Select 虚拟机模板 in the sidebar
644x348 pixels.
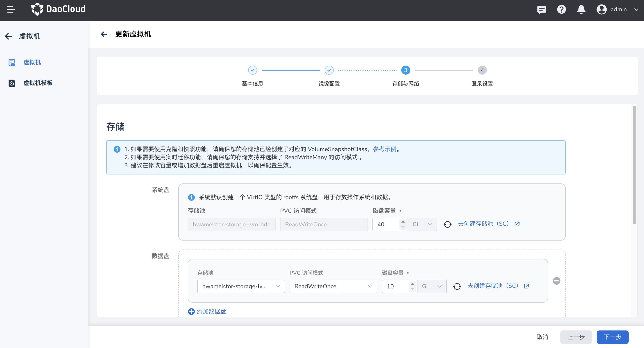pyautogui.click(x=38, y=83)
